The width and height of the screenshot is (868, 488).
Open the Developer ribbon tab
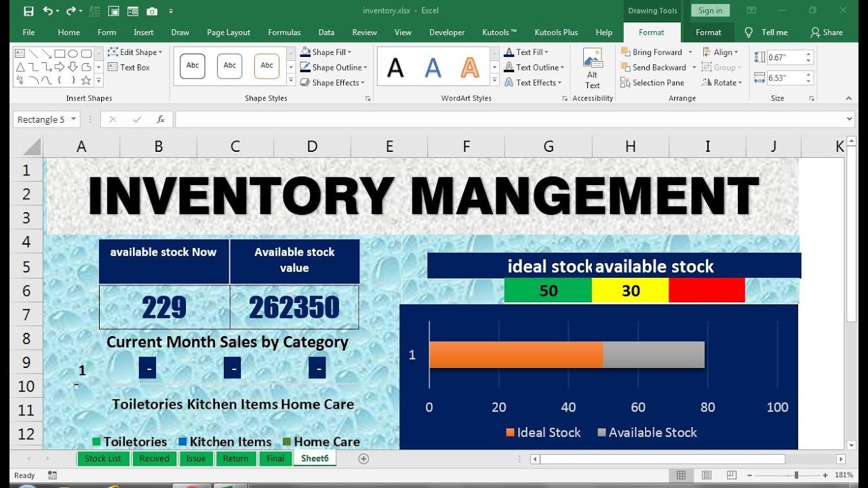447,32
